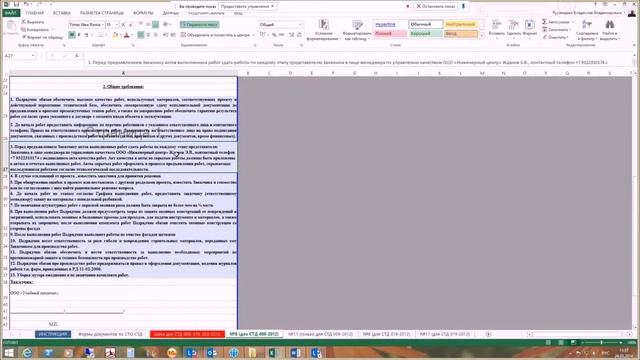The image size is (640, 360).
Task: Save the workbook from quick access toolbar
Action: pyautogui.click(x=16, y=4)
